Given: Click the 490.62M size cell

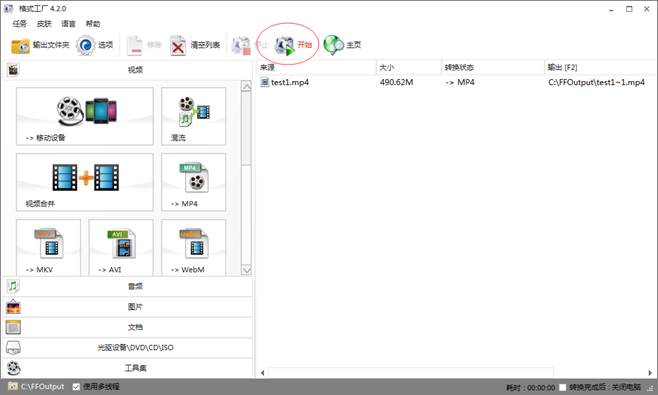Looking at the screenshot, I should point(397,82).
